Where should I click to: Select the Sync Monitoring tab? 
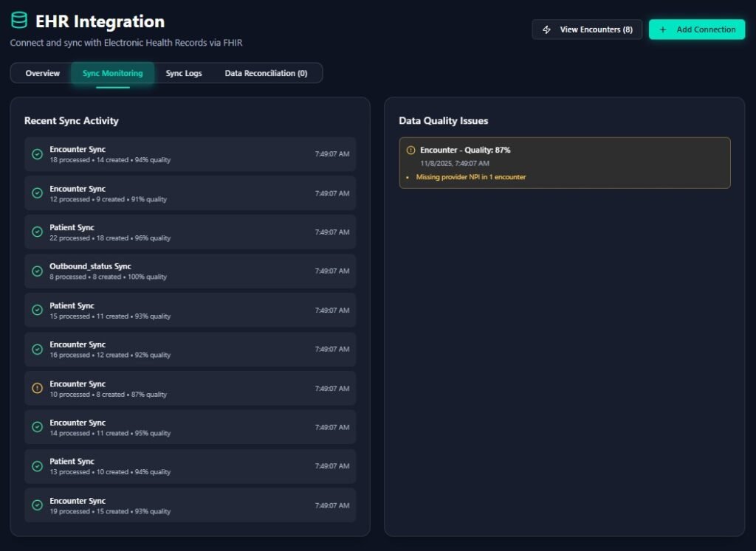(x=113, y=73)
